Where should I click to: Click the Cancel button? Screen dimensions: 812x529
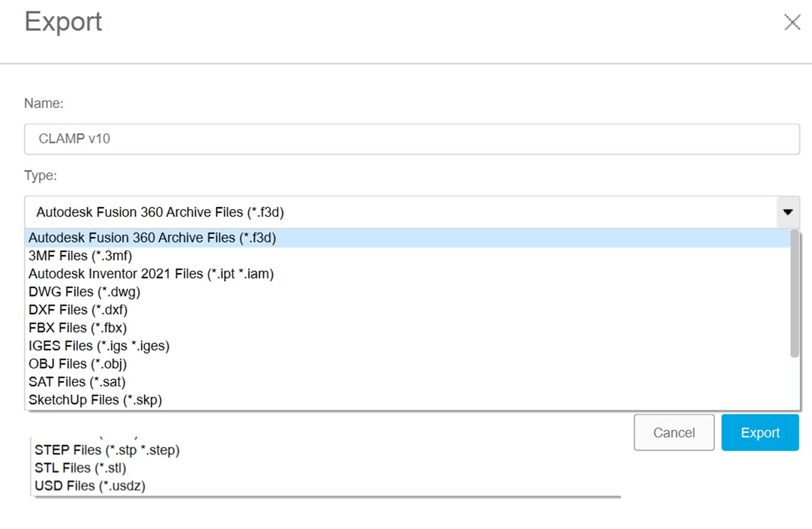pos(674,433)
